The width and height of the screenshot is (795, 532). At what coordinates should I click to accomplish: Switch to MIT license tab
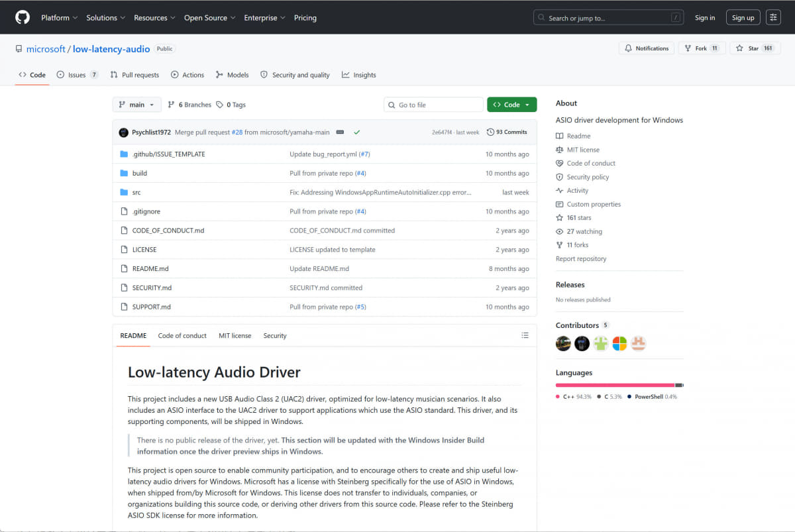coord(235,336)
